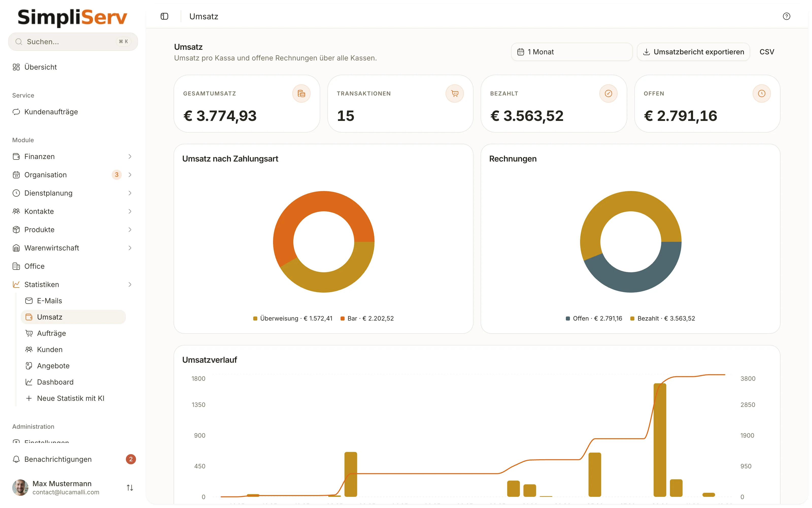Click the Bar legend swatch
Screen dimensions: 812x508
click(342, 319)
